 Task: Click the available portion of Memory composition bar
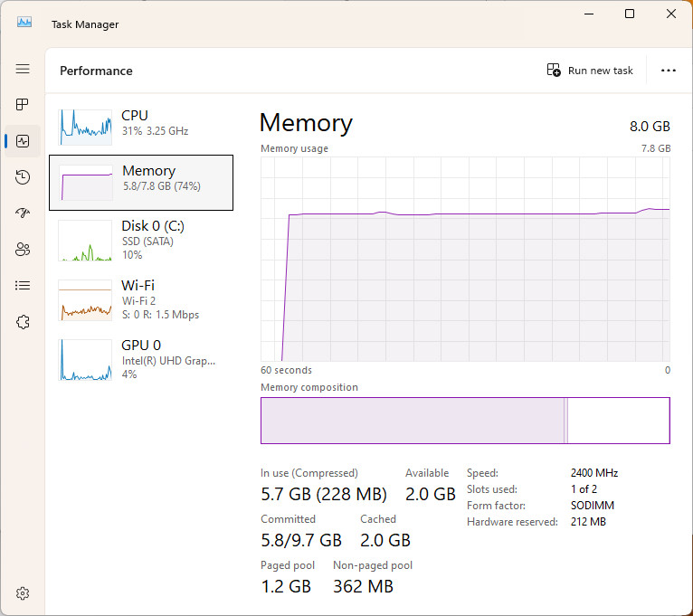[x=619, y=421]
